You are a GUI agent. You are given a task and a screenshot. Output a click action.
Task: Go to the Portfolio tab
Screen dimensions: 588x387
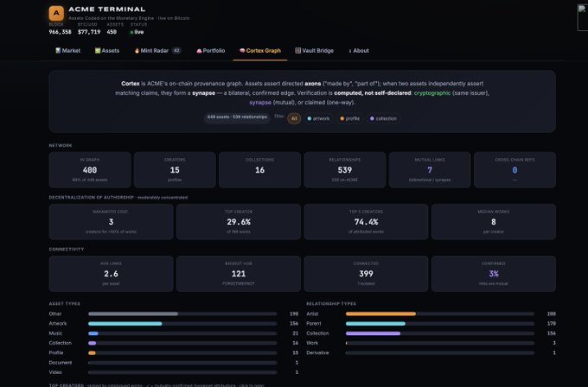(210, 51)
